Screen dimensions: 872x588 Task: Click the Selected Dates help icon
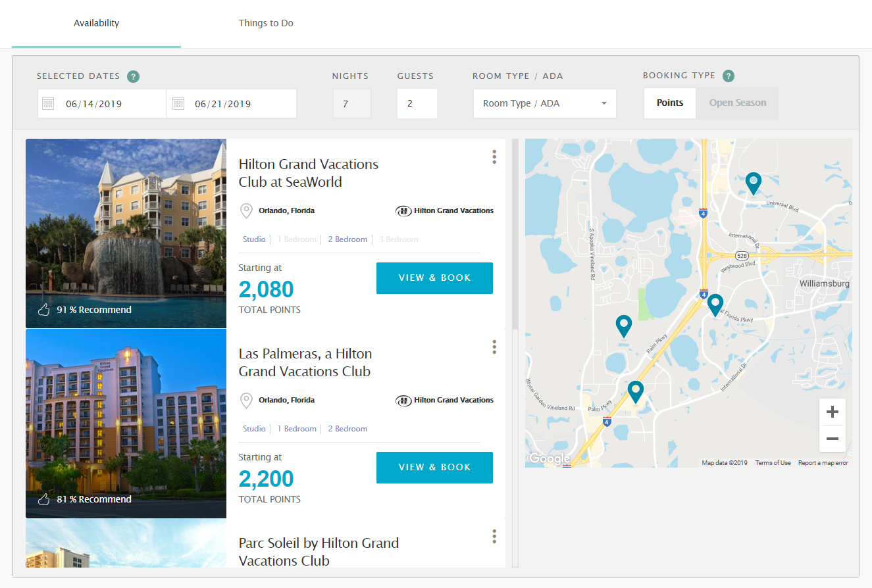click(134, 76)
